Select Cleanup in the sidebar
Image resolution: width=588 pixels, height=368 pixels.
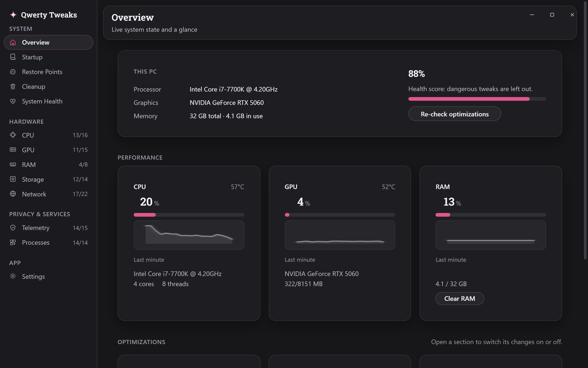coord(48,86)
